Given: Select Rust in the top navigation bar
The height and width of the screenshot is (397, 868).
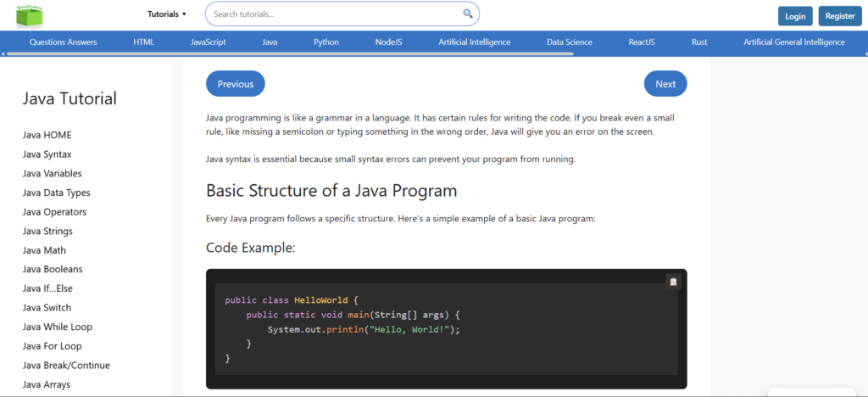Looking at the screenshot, I should point(699,42).
